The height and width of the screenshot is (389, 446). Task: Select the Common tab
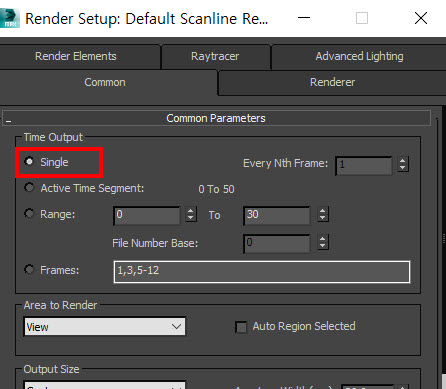(105, 82)
